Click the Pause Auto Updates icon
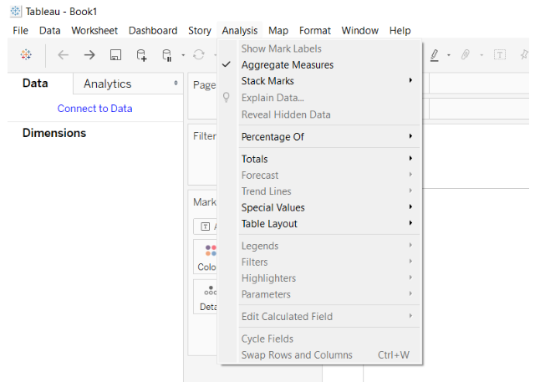540x392 pixels. 167,55
